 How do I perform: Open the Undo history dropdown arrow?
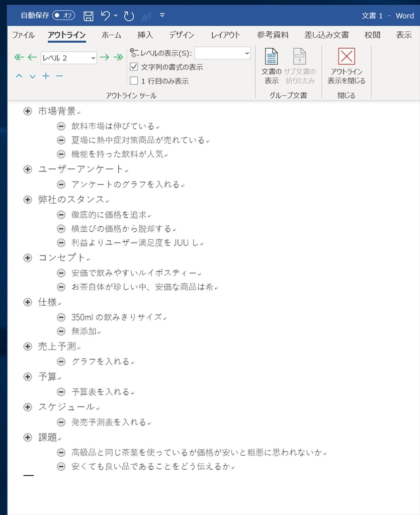[x=116, y=15]
